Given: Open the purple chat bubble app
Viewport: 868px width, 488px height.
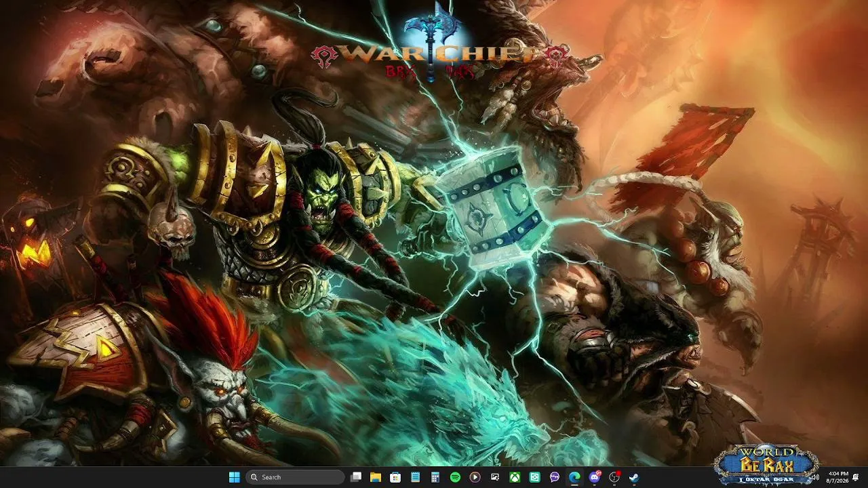Looking at the screenshot, I should [555, 477].
